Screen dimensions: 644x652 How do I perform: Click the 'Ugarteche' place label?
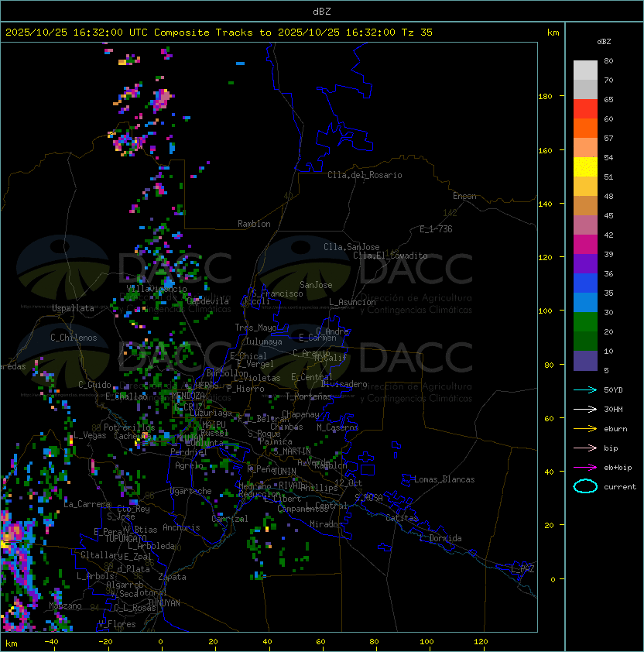pos(191,491)
